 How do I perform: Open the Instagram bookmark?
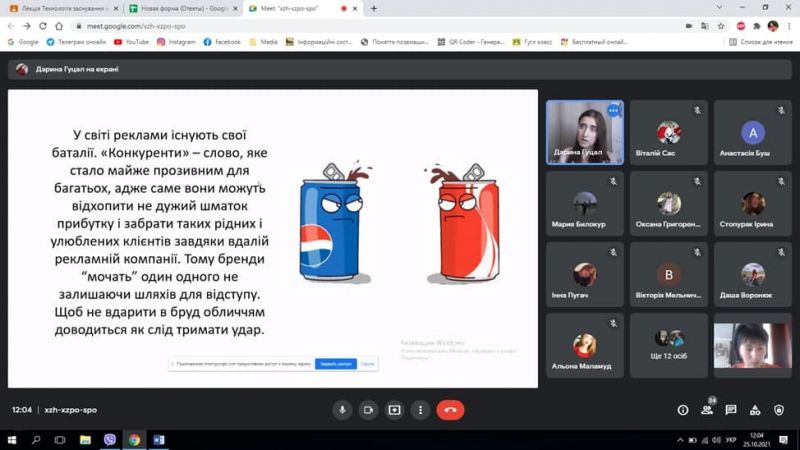(x=176, y=42)
